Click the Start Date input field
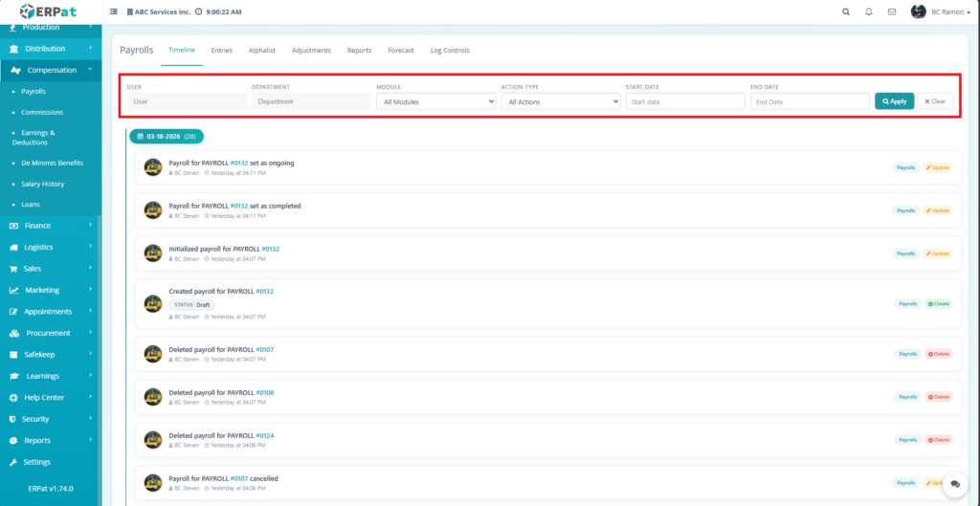This screenshot has width=980, height=506. pos(685,101)
